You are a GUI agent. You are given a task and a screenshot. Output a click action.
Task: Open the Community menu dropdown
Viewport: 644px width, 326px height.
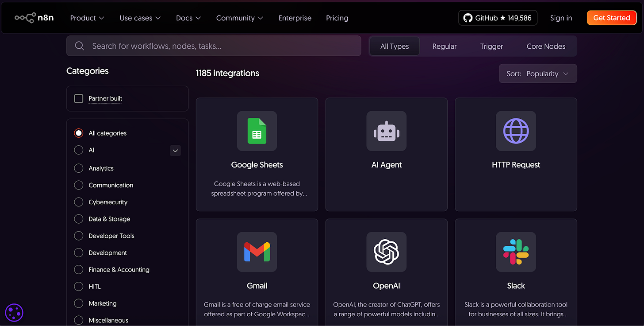coord(240,18)
